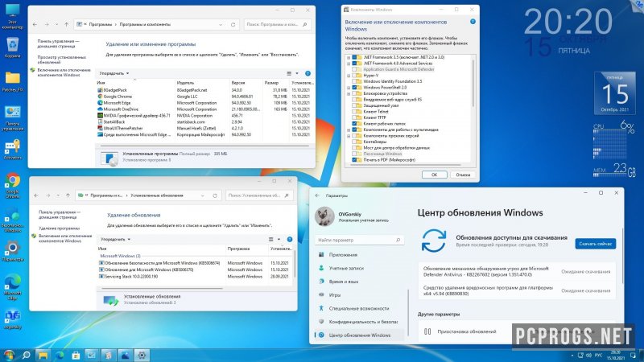
Task: Enable Контейнеры checkbox
Action: (x=354, y=142)
